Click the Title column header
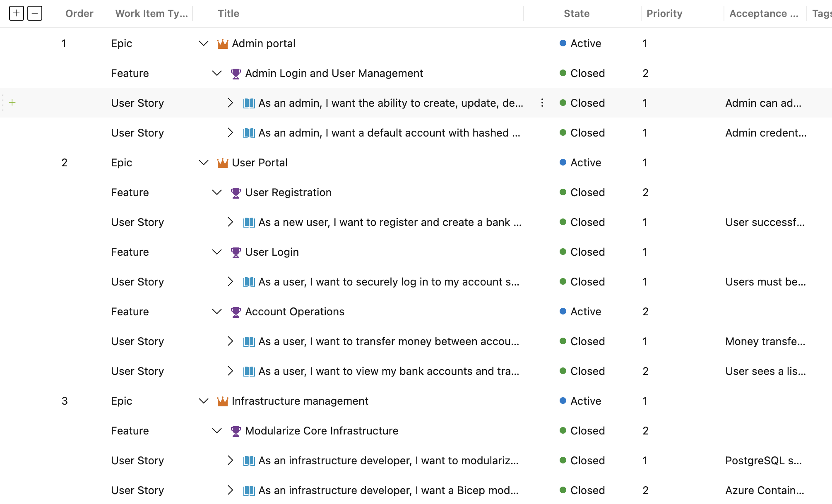The width and height of the screenshot is (832, 504). click(228, 13)
